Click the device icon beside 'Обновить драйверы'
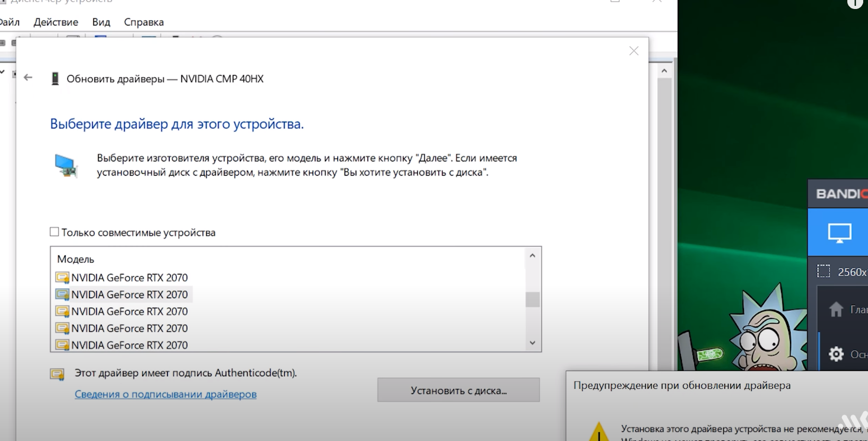The image size is (868, 441). [55, 79]
